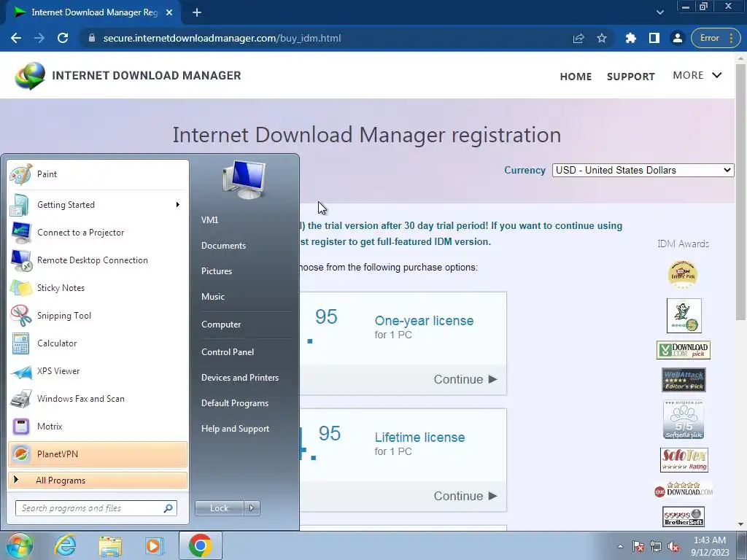Open Chrome extensions puzzle icon

(x=631, y=38)
